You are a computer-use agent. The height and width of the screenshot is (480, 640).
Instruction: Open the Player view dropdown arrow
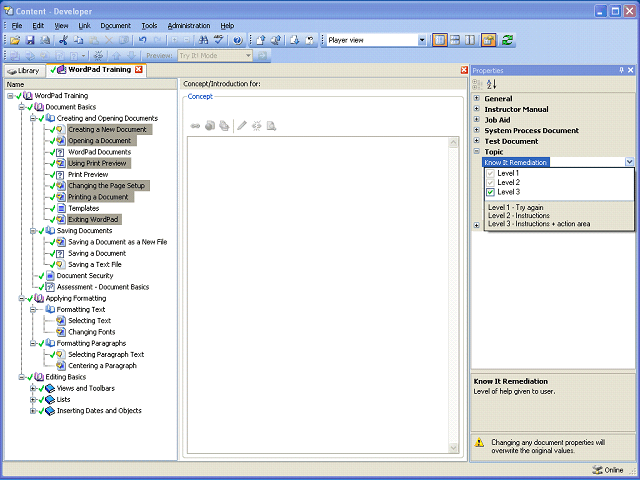tap(422, 40)
